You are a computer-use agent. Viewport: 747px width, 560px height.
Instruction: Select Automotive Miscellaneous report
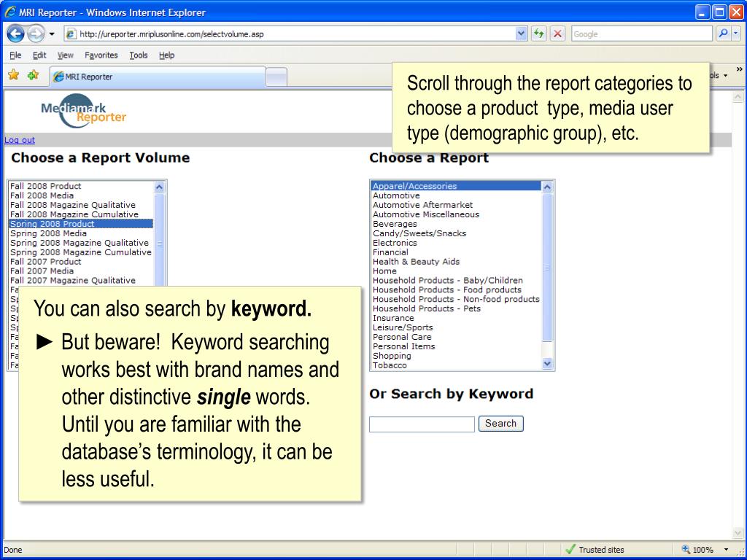pyautogui.click(x=457, y=215)
